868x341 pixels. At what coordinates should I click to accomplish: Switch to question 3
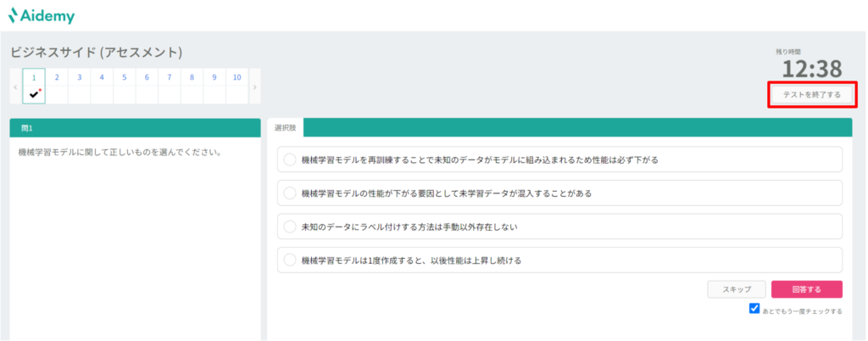click(80, 77)
